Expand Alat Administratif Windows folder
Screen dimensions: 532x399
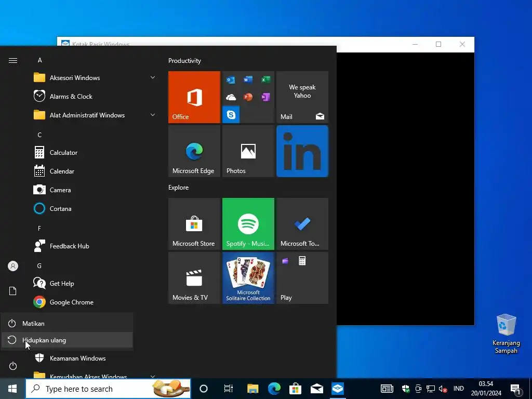95,115
